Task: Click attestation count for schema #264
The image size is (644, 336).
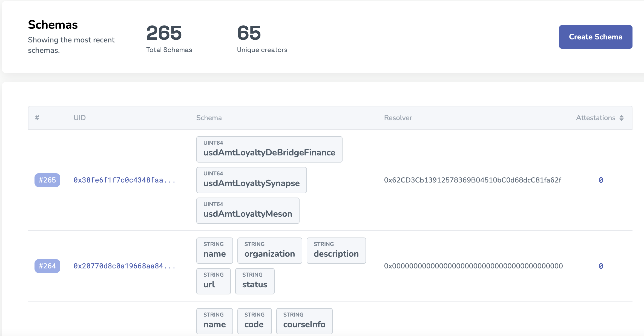Action: (601, 266)
